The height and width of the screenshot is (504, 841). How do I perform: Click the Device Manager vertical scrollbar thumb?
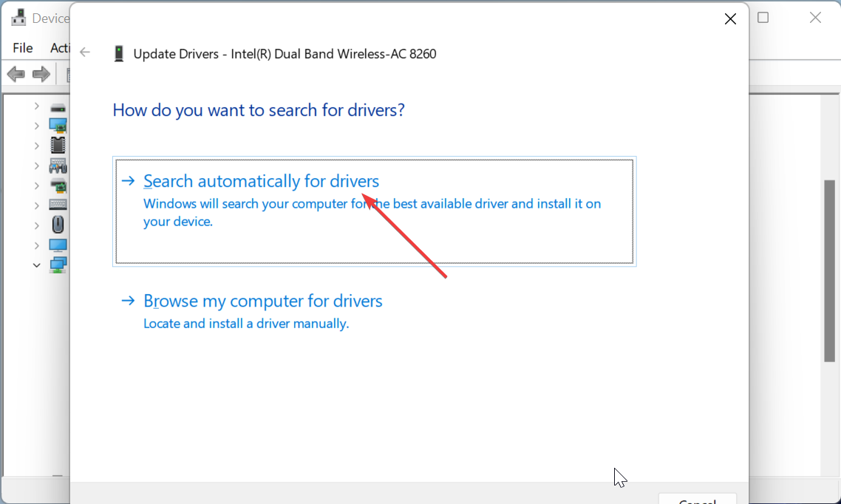pyautogui.click(x=829, y=270)
